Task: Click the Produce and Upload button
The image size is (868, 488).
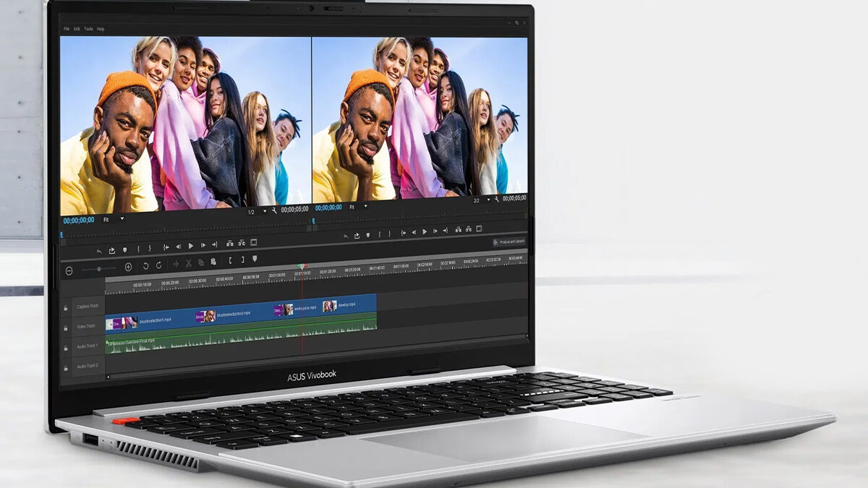Action: tap(509, 241)
